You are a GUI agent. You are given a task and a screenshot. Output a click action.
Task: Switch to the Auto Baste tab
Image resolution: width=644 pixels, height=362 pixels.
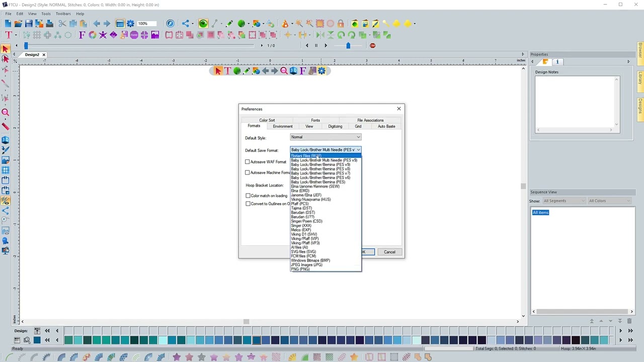386,126
